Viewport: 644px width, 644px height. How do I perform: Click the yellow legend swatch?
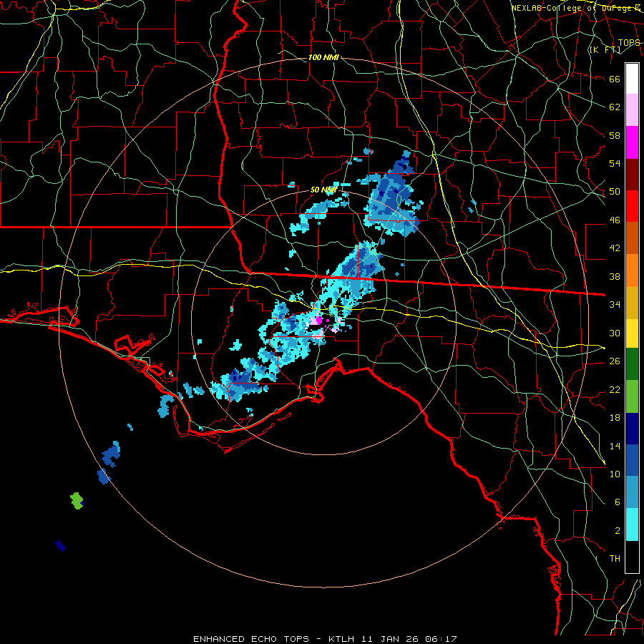632,333
